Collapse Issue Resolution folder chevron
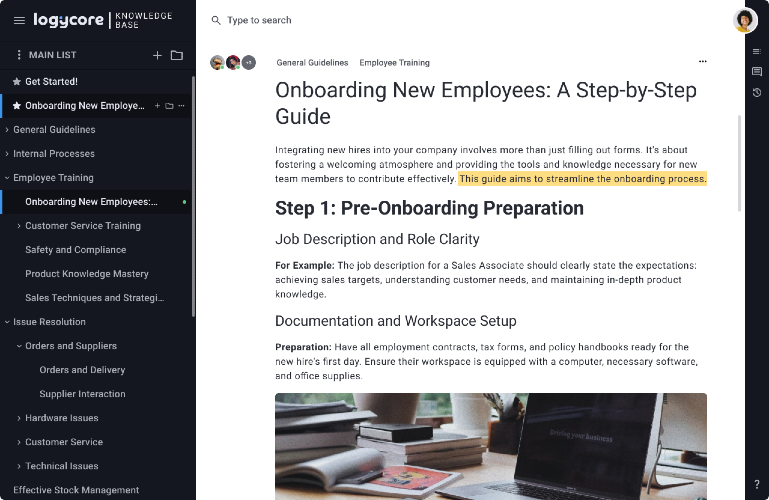Screen dimensions: 769x500 (x=7, y=322)
